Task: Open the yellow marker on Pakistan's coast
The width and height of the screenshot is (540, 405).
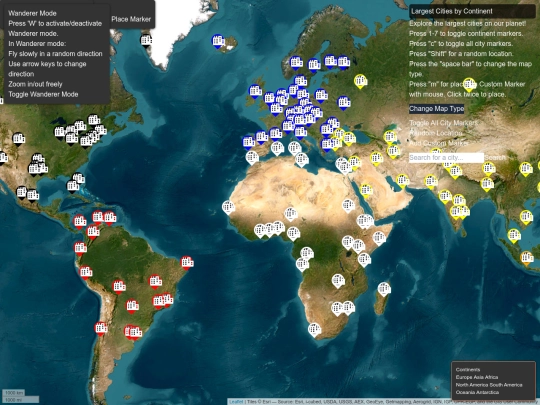Action: click(x=430, y=182)
